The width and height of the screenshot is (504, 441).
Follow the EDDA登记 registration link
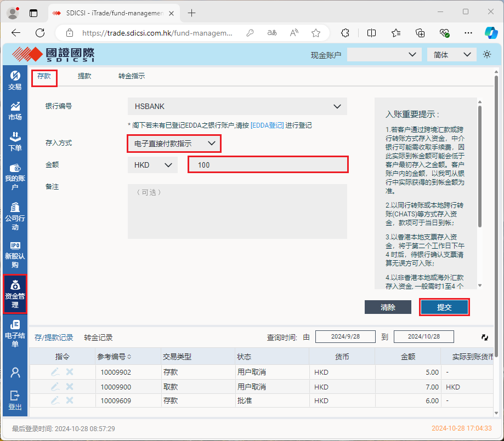(267, 125)
